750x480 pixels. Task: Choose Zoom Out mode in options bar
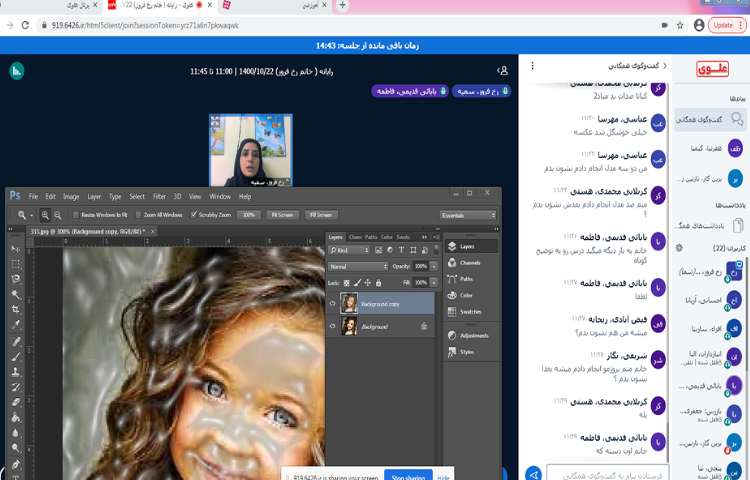57,215
